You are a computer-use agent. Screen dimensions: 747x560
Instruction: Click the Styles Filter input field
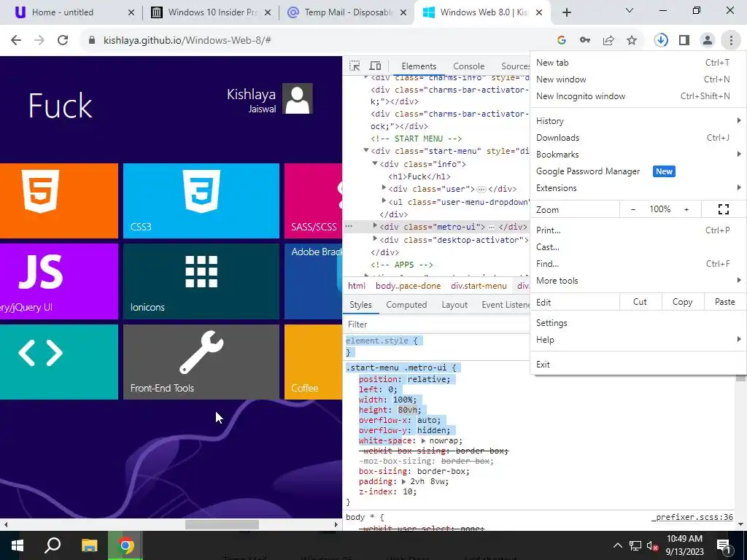point(436,324)
